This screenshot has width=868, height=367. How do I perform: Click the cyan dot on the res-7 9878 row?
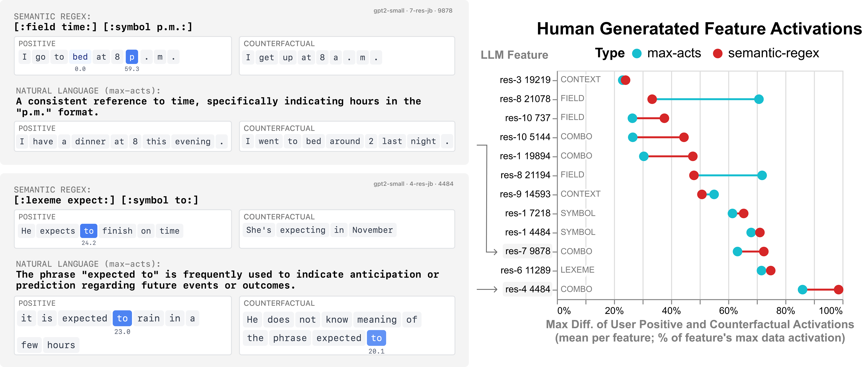click(x=737, y=251)
